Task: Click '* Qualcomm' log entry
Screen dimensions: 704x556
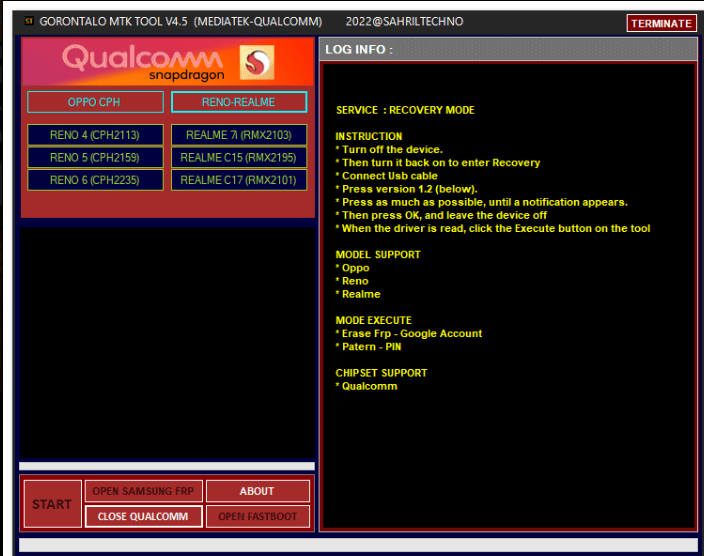Action: pyautogui.click(x=366, y=386)
